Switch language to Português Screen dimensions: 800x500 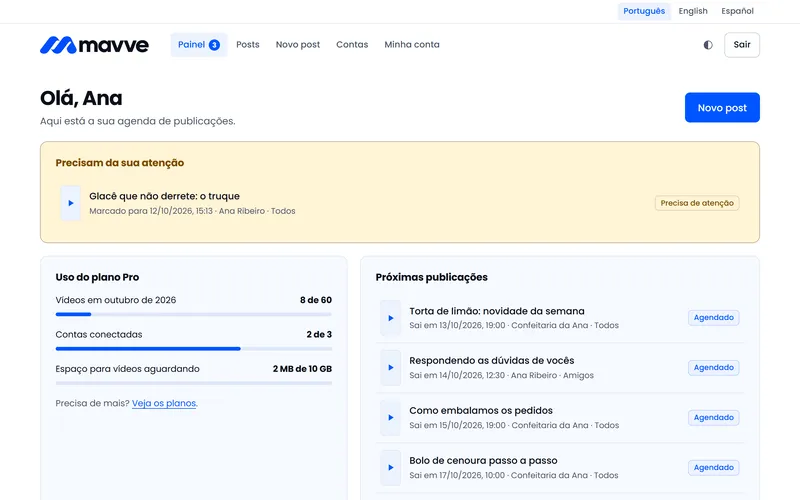click(x=644, y=11)
